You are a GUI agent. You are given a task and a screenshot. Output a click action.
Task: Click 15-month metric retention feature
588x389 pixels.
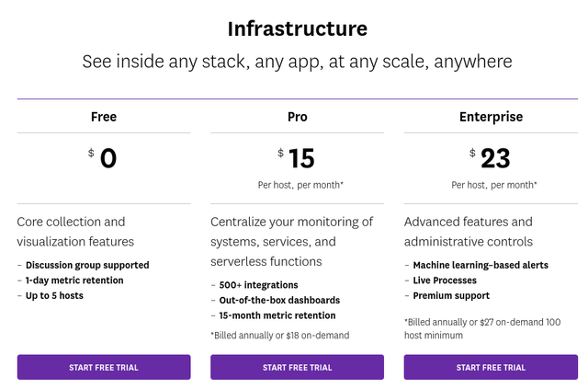click(277, 315)
